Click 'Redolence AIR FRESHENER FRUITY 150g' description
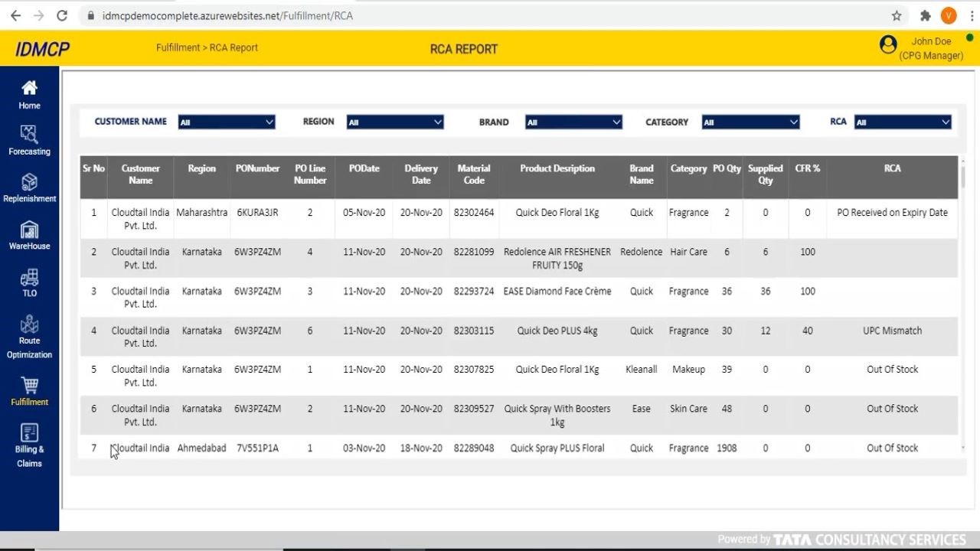The width and height of the screenshot is (980, 551). (x=557, y=259)
